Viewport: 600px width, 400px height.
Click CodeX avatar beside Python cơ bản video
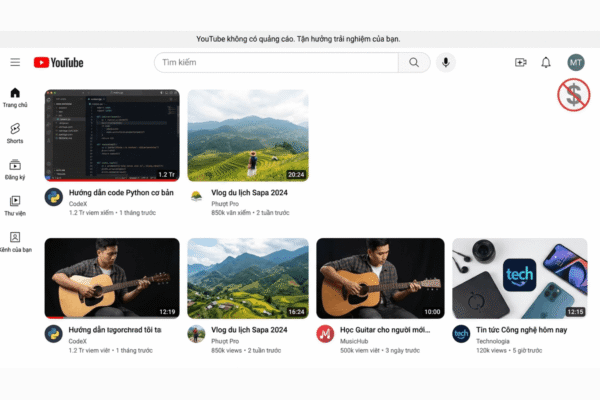(x=54, y=197)
